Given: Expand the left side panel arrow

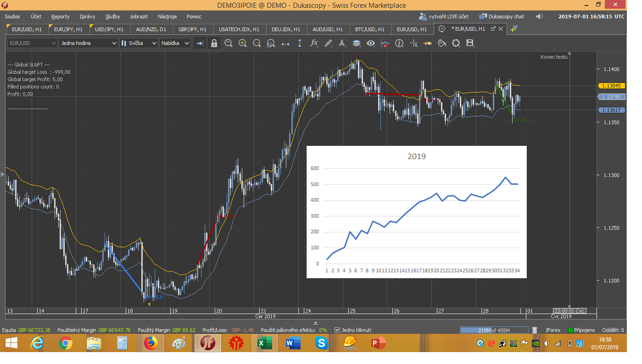Looking at the screenshot, I should 2,174.
